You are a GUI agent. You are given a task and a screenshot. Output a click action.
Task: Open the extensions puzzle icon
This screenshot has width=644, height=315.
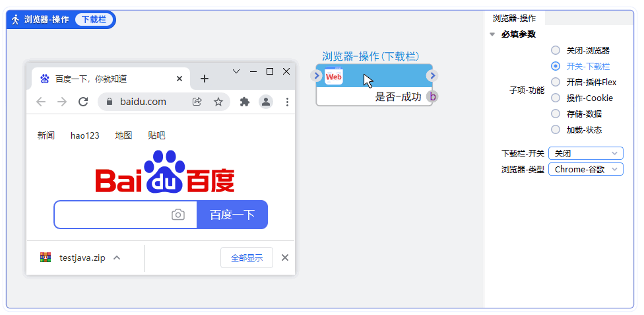(x=245, y=102)
